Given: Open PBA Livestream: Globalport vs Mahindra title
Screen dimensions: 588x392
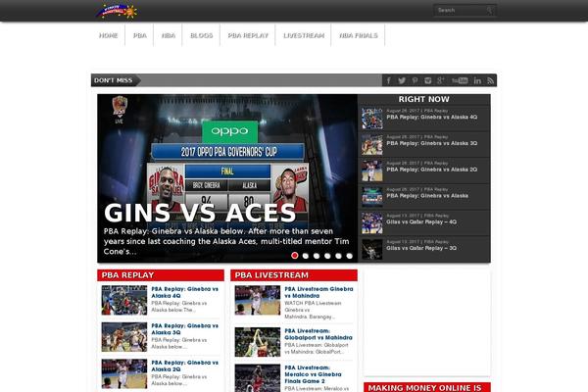Looking at the screenshot, I should [x=318, y=334].
